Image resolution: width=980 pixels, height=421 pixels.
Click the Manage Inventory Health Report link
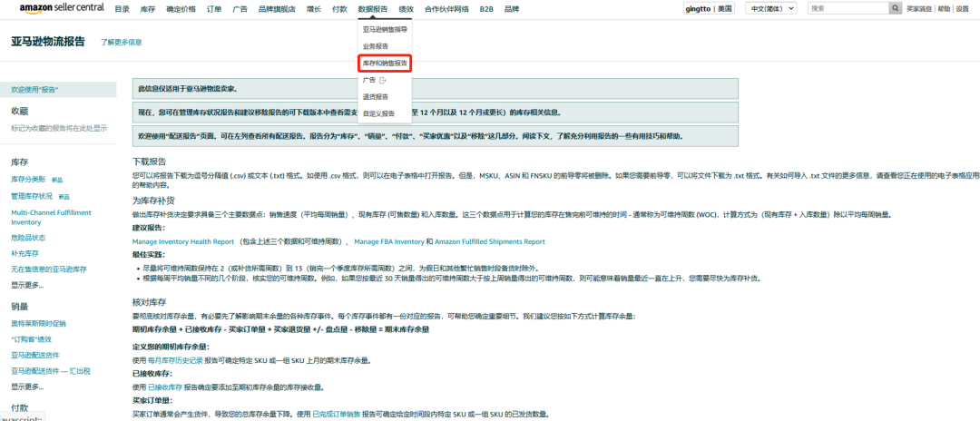click(x=183, y=241)
